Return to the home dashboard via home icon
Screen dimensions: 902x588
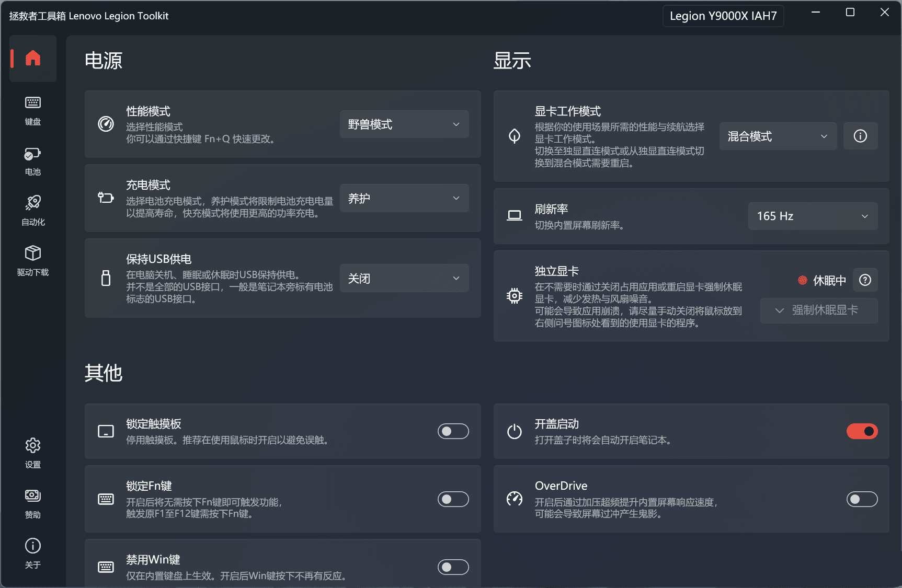point(32,59)
